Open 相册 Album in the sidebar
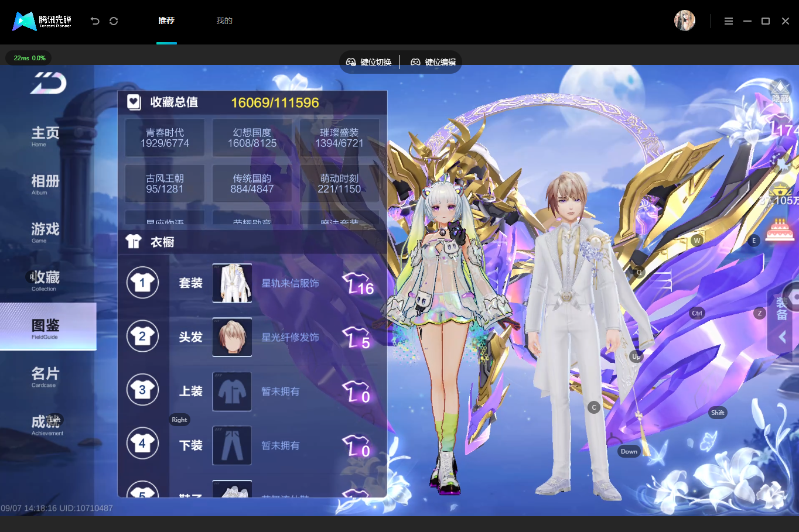 (x=46, y=184)
